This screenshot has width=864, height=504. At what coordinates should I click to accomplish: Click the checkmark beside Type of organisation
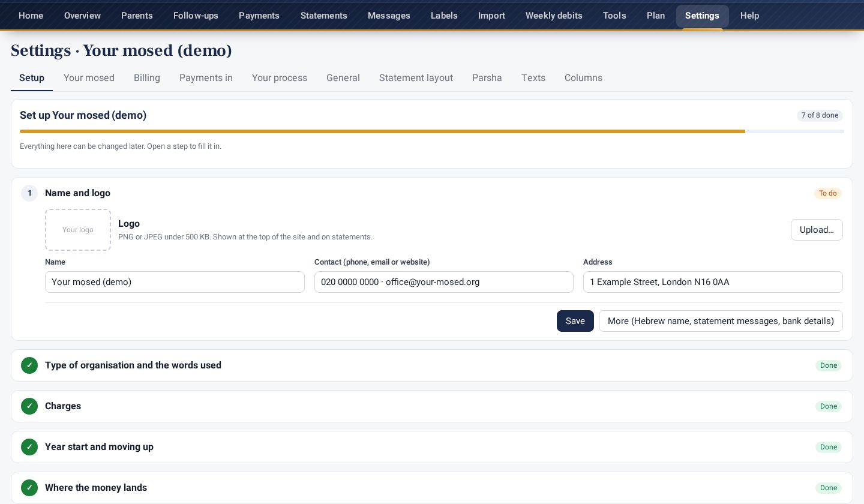(x=29, y=365)
